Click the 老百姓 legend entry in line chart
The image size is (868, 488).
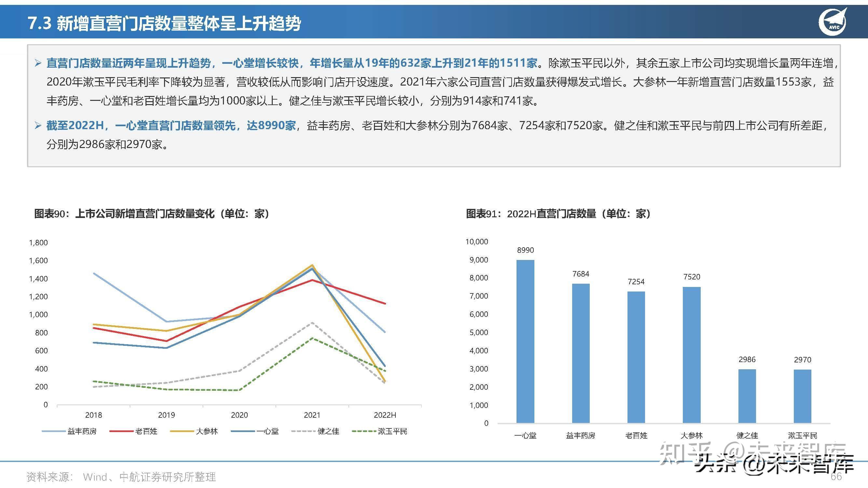click(133, 431)
